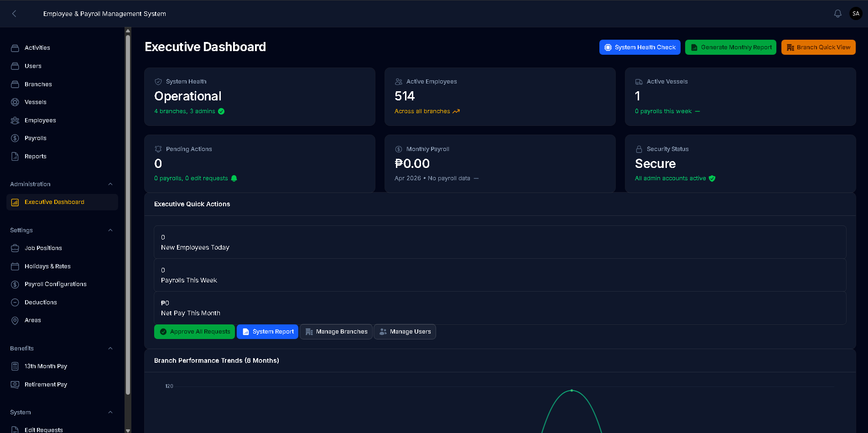The image size is (868, 433).
Task: Open Reports from the sidebar
Action: 62,157
